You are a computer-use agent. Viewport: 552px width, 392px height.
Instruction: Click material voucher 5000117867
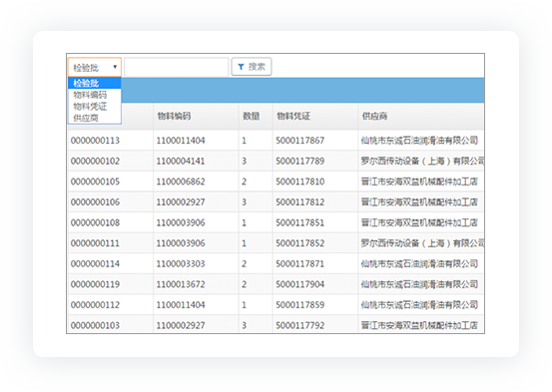[299, 141]
